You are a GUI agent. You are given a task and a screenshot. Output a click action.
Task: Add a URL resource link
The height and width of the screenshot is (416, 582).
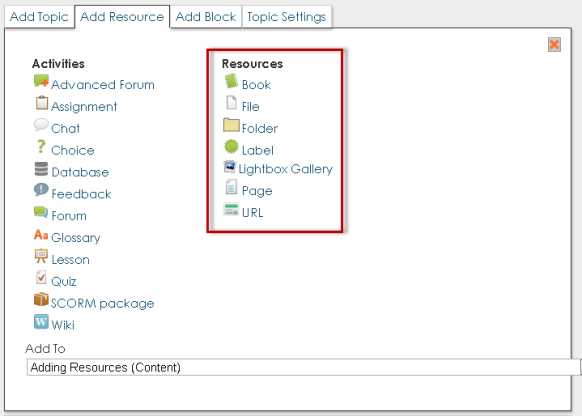point(252,213)
